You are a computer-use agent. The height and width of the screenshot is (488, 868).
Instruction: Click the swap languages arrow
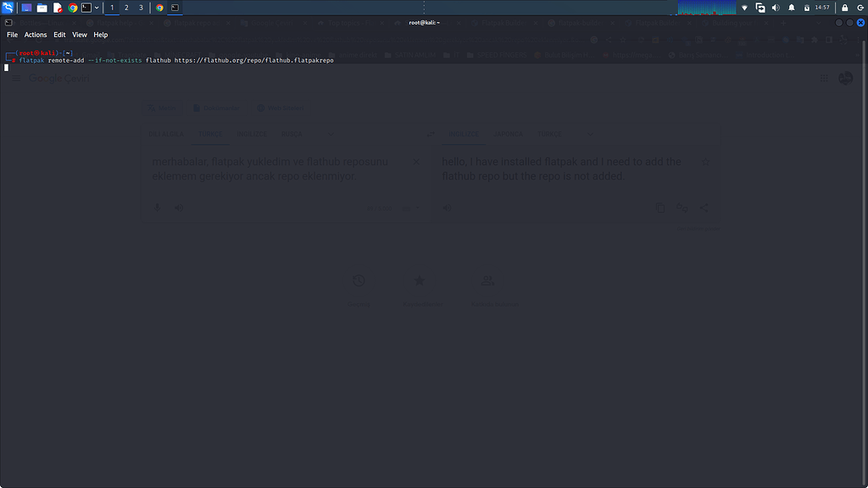pyautogui.click(x=431, y=134)
